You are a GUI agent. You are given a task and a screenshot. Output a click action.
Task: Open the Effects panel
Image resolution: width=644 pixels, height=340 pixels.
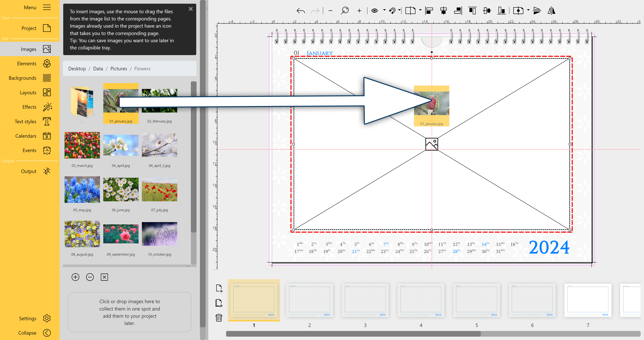(30, 107)
